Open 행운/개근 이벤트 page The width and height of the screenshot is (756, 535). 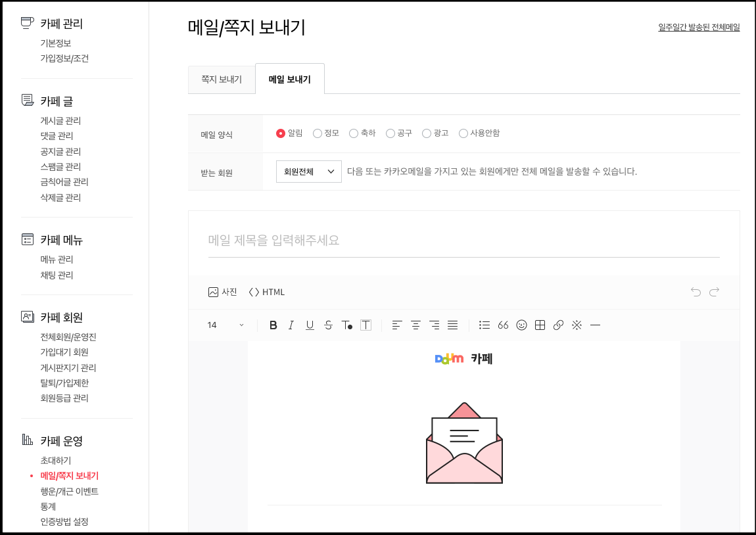click(x=69, y=491)
